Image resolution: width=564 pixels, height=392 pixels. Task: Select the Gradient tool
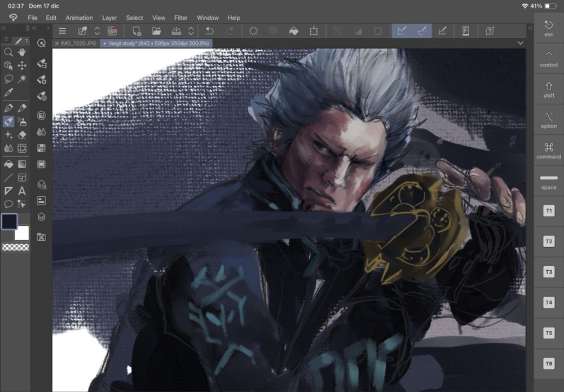22,164
